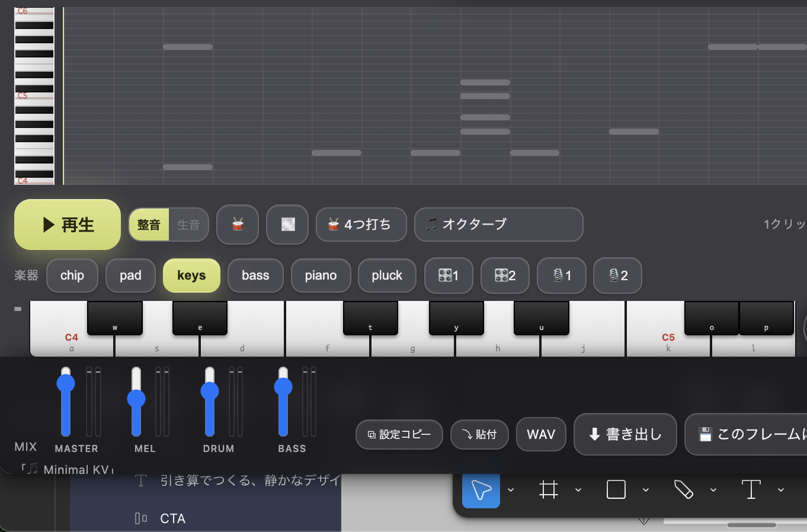Play the white key labeled s
Image resolution: width=807 pixels, height=532 pixels.
157,345
